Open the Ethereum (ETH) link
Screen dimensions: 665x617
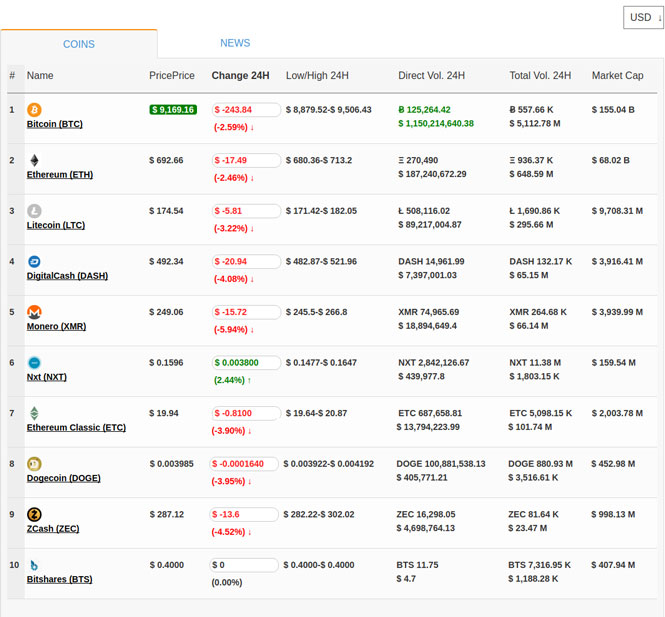point(60,175)
